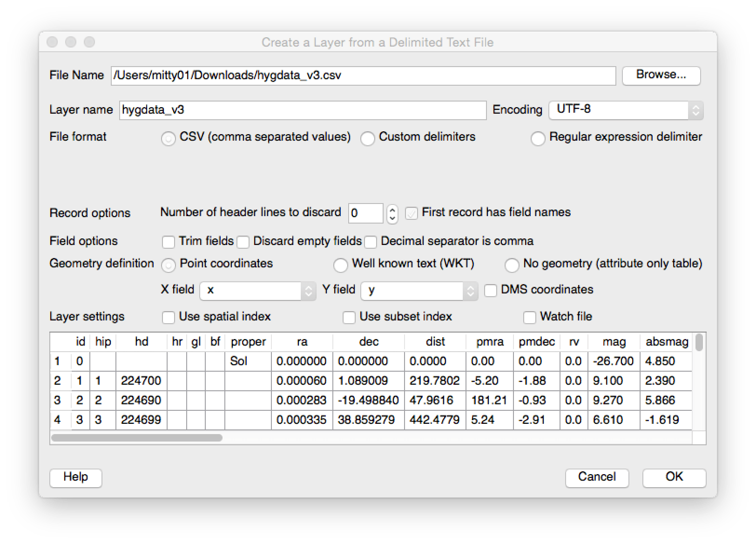The width and height of the screenshot is (756, 544).
Task: Click the 'proper' column header
Action: pos(248,342)
